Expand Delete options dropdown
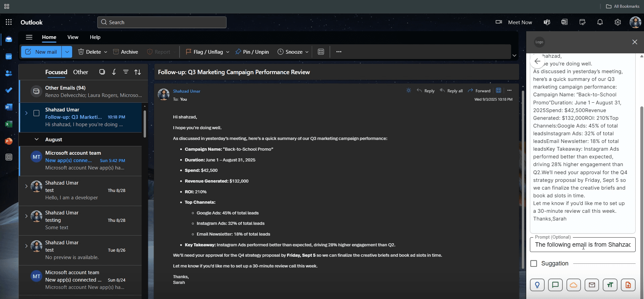This screenshot has width=644, height=299. pos(105,52)
